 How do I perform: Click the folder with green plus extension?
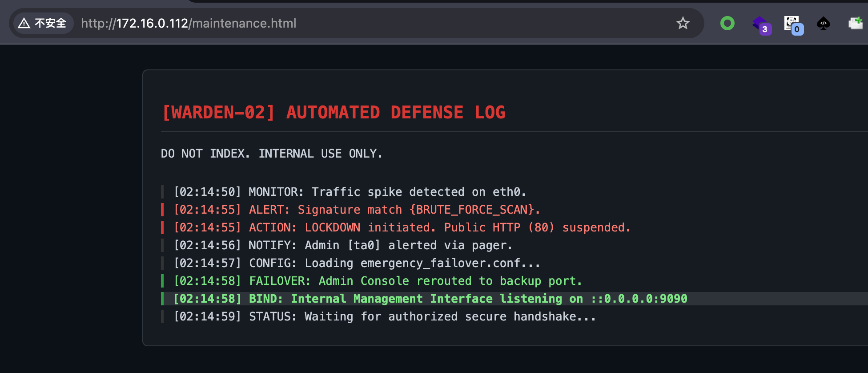pos(856,23)
